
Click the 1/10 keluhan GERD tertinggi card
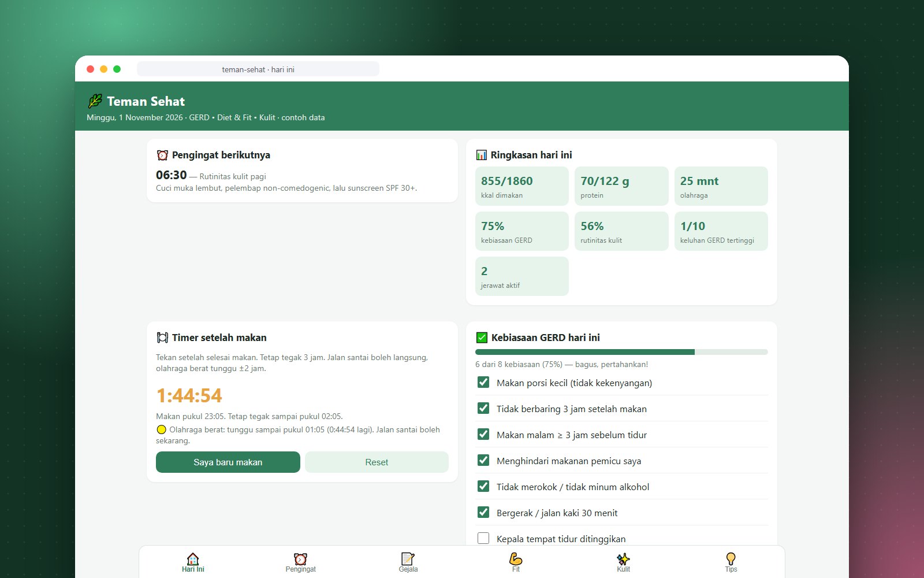tap(721, 231)
